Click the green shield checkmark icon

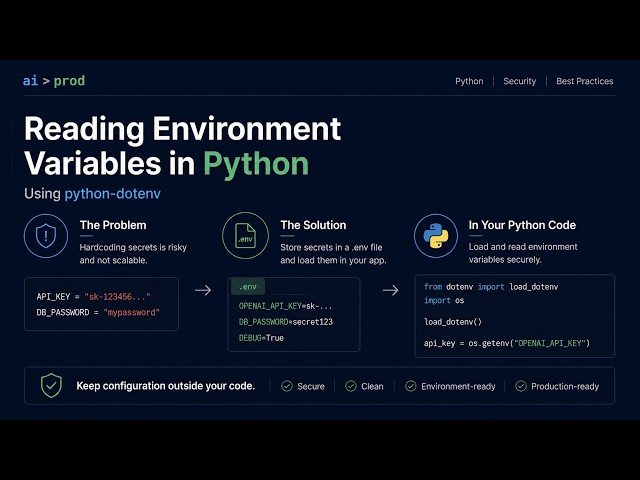coord(51,386)
